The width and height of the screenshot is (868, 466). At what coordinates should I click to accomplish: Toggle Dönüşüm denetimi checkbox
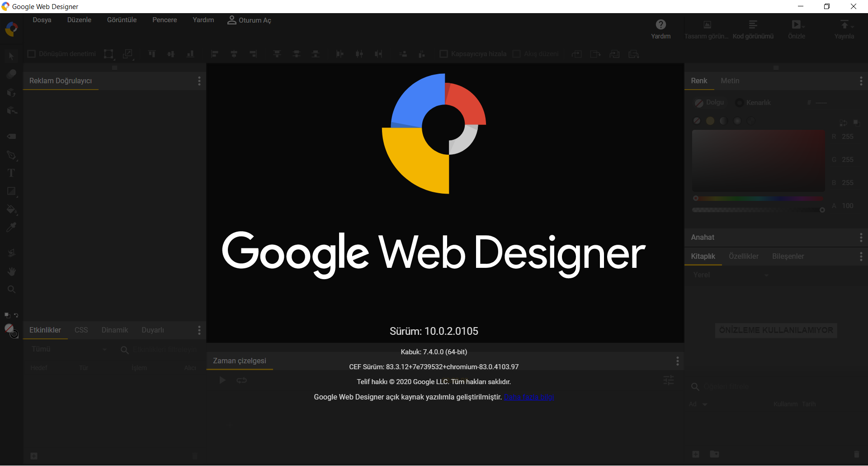pos(31,54)
